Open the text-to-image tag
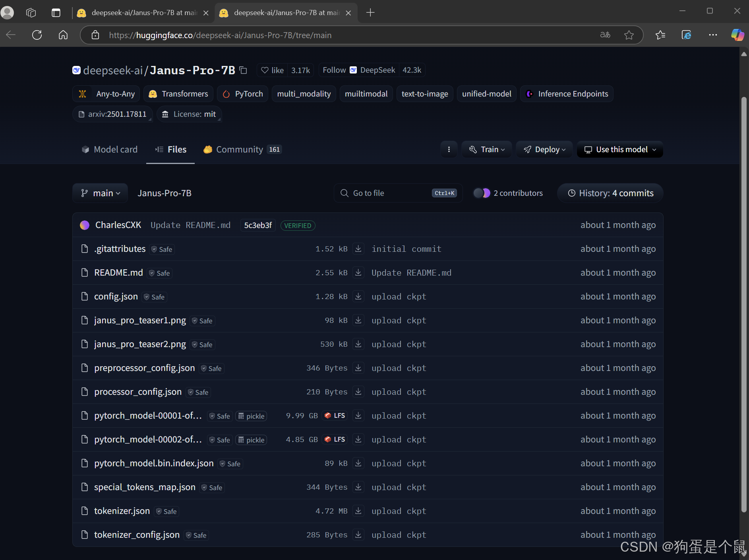This screenshot has width=749, height=560. tap(425, 94)
